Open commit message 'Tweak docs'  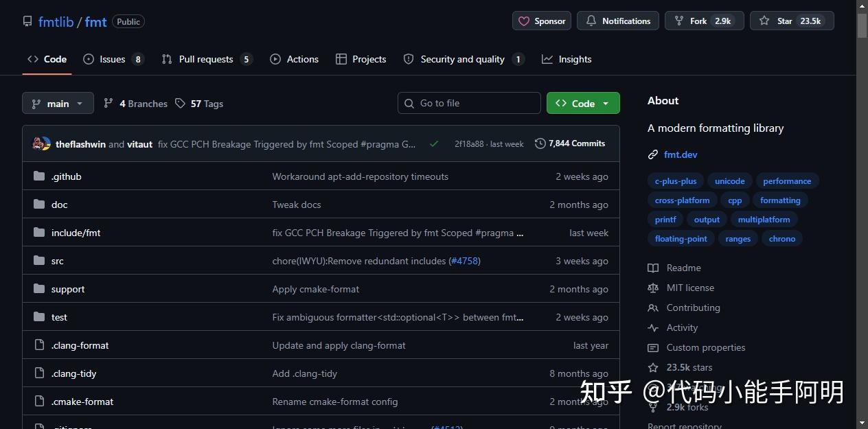297,205
